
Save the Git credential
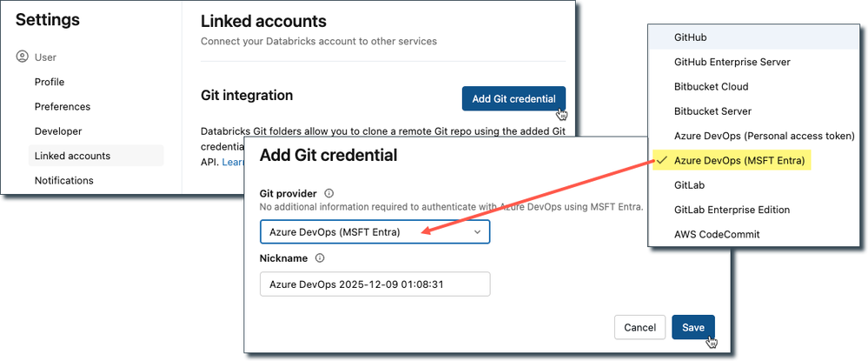pyautogui.click(x=692, y=327)
